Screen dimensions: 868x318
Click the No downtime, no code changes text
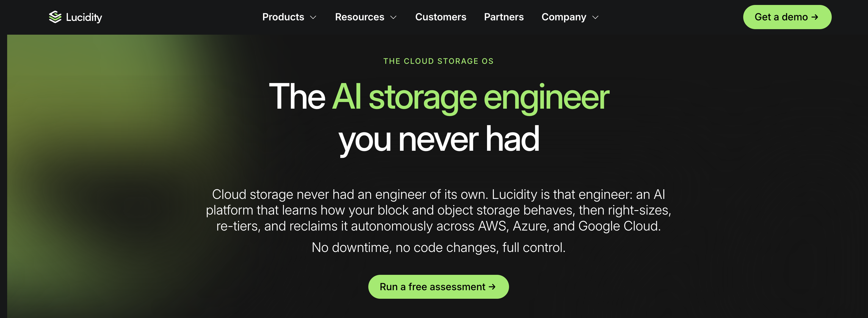click(438, 248)
